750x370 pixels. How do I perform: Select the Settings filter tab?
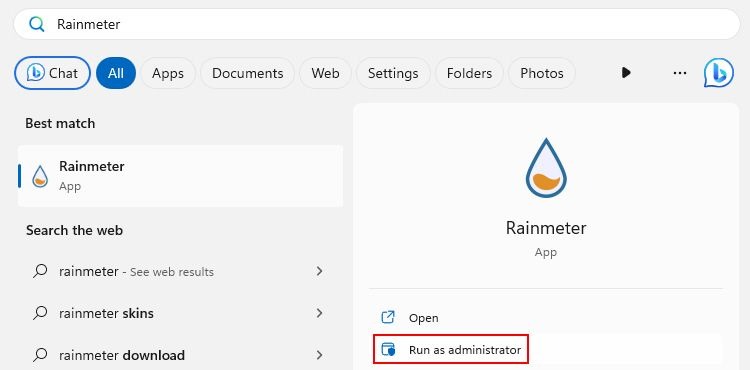point(393,73)
